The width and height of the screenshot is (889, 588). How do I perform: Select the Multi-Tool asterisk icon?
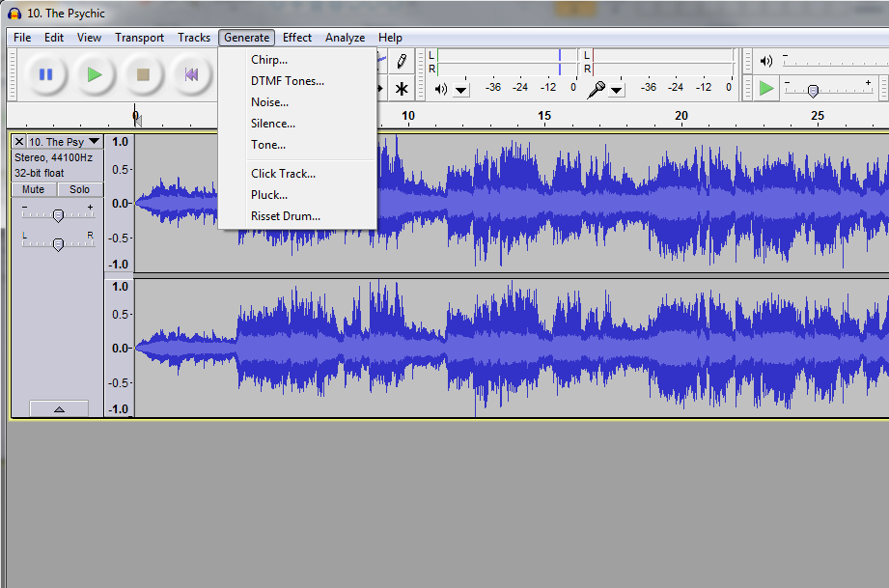[x=402, y=89]
